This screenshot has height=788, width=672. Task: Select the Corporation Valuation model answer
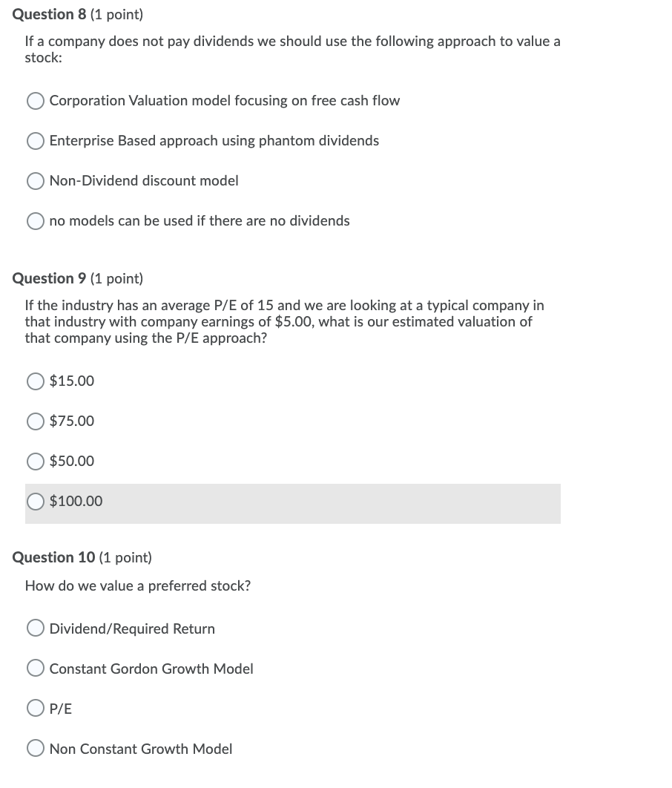(35, 100)
